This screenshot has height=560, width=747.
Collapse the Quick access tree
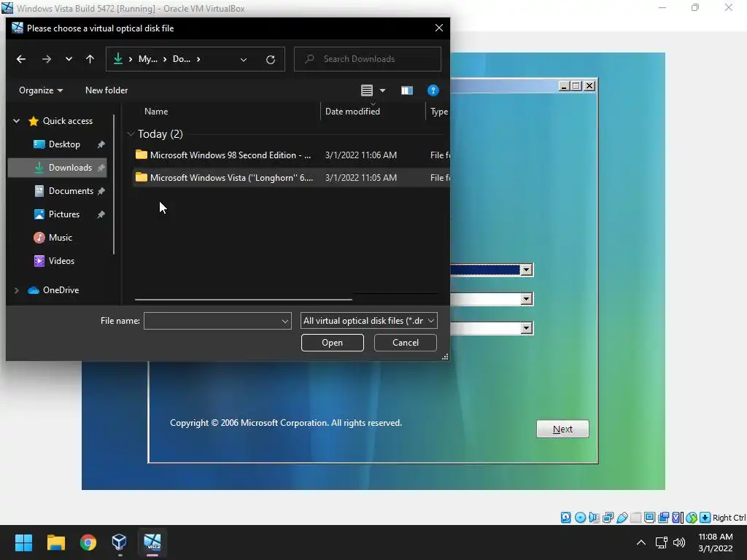tap(17, 121)
